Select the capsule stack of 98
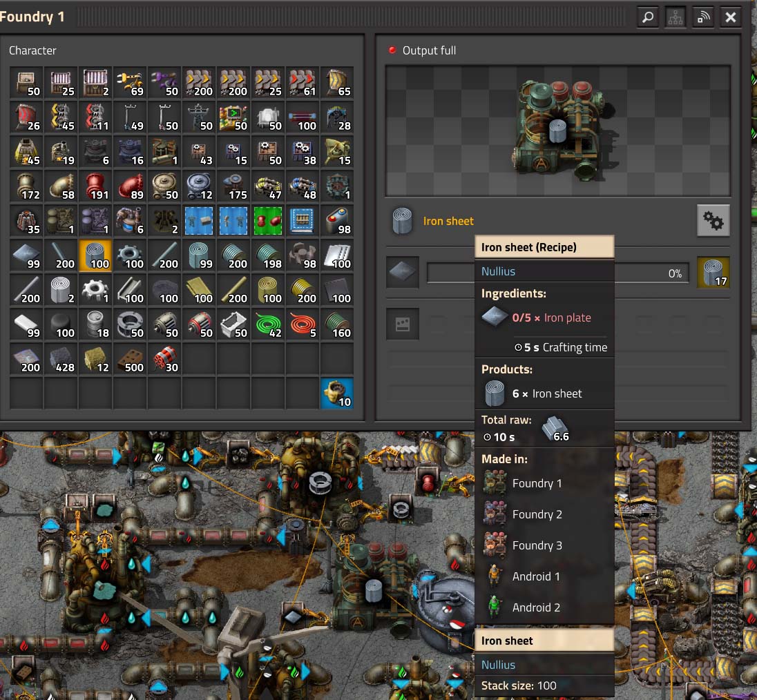This screenshot has width=757, height=700. pos(337,221)
